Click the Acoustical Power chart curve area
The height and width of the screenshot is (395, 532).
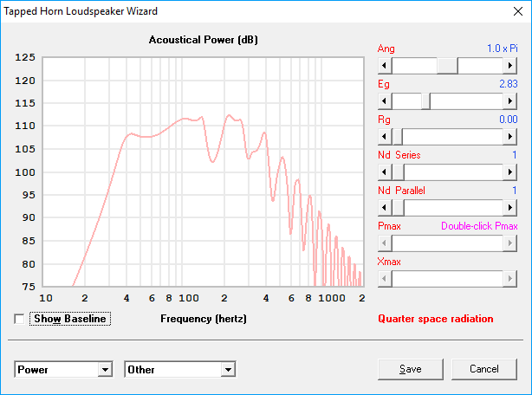204,172
